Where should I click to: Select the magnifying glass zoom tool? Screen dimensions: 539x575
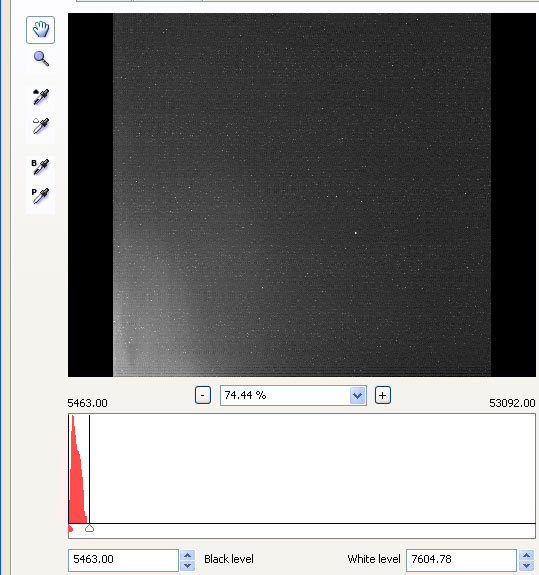(x=41, y=59)
